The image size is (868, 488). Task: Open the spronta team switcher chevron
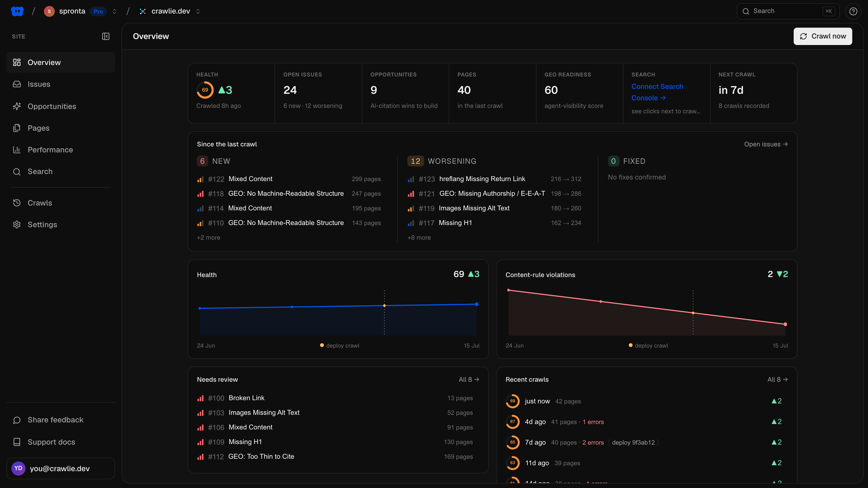[x=114, y=11]
